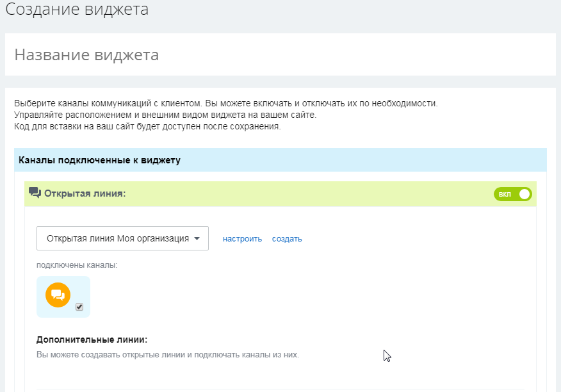Image resolution: width=561 pixels, height=392 pixels.
Task: Click the подключены каналы: label
Action: point(77,265)
